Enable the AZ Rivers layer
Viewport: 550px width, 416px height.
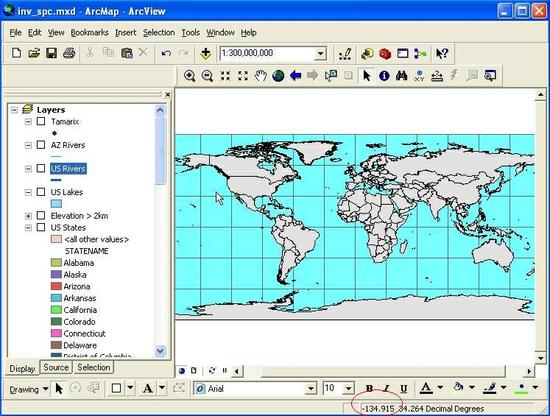[41, 145]
